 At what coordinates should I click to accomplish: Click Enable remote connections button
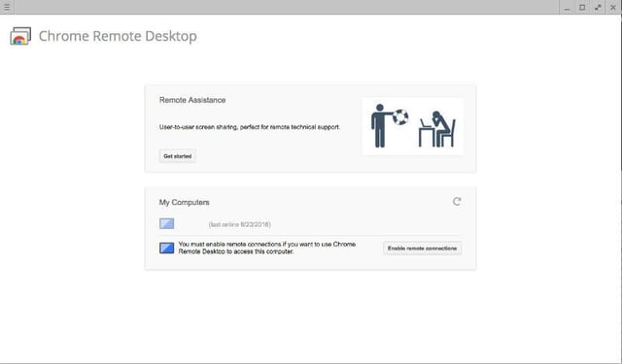click(x=422, y=248)
